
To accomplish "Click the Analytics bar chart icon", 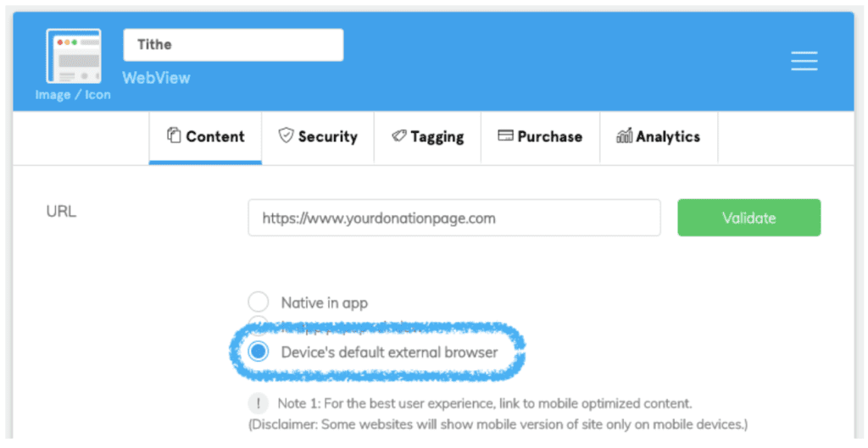I will (624, 136).
